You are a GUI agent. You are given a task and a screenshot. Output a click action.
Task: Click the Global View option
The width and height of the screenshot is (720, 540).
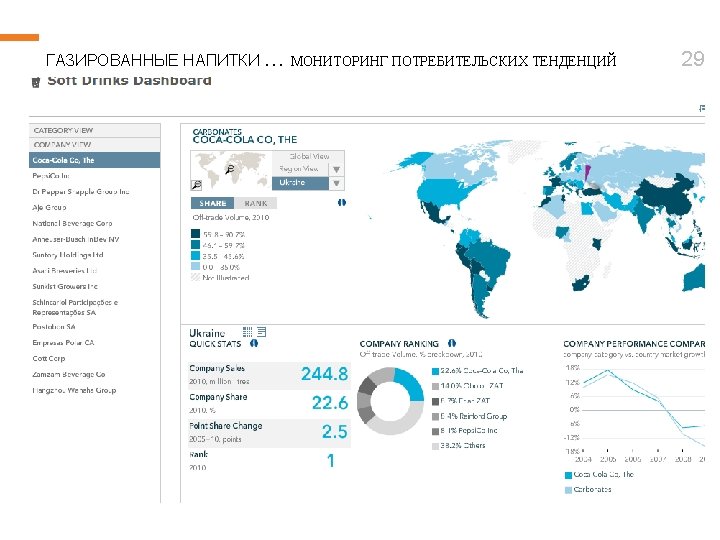(309, 156)
